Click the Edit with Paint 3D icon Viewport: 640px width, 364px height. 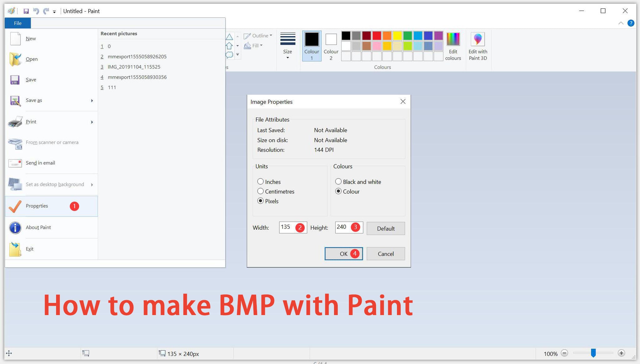(x=477, y=39)
